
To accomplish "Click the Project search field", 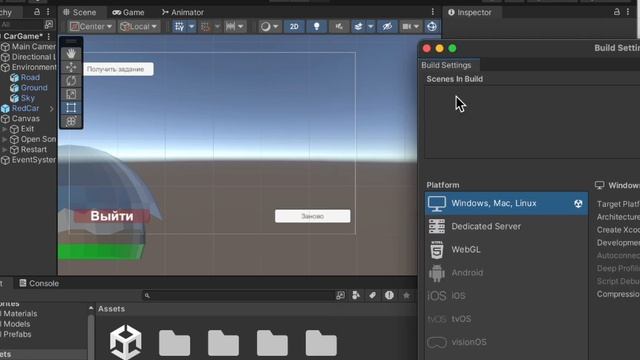I will click(238, 295).
